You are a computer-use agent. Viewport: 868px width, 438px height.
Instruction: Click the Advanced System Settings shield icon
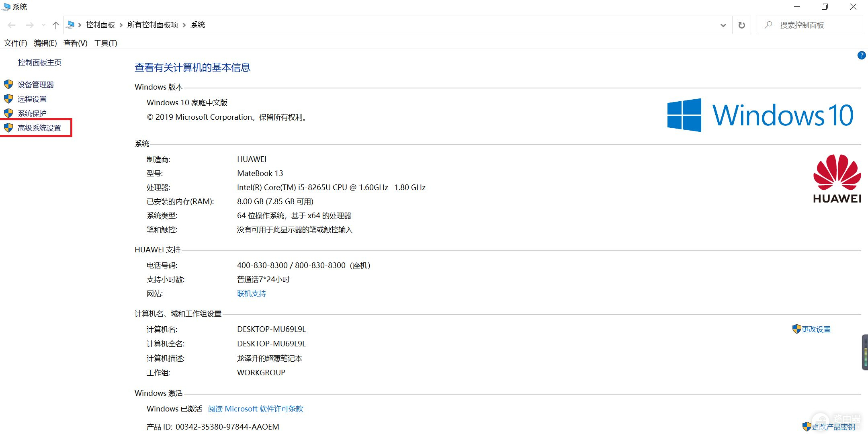(x=8, y=128)
